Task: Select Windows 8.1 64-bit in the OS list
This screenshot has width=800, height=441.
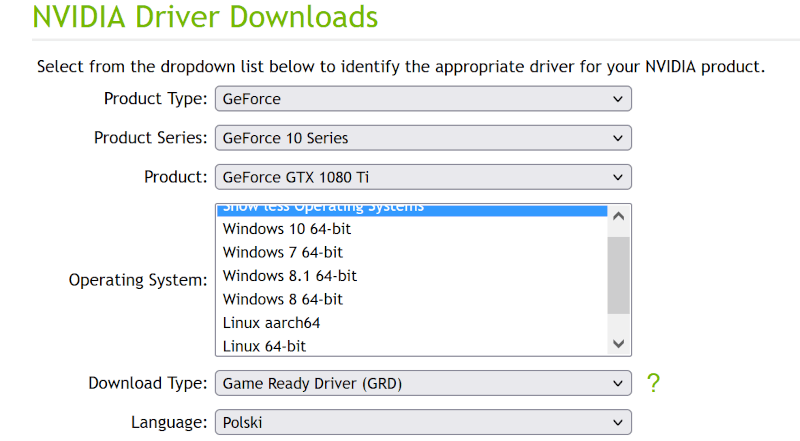Action: tap(412, 276)
